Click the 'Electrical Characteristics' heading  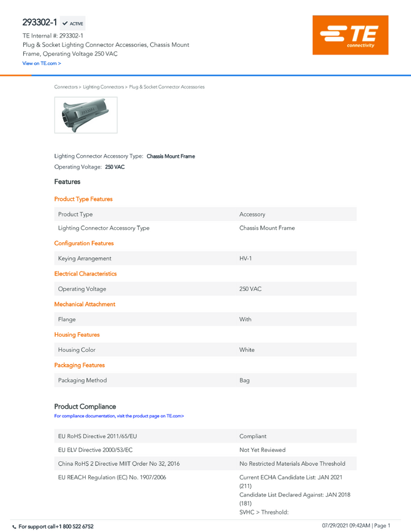point(86,274)
